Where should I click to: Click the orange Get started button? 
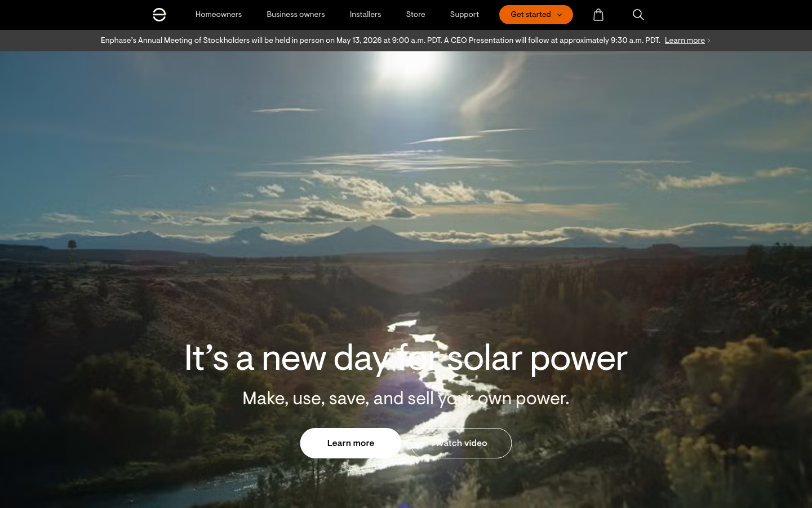click(x=536, y=15)
